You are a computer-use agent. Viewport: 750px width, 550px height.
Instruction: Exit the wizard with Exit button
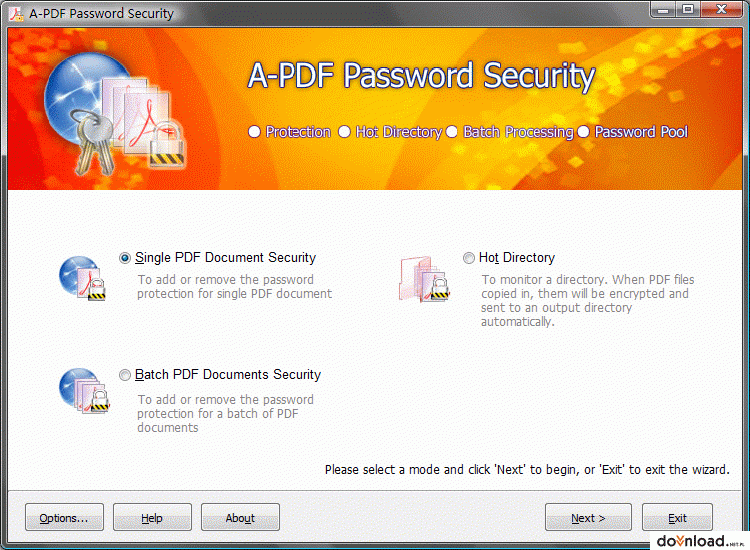677,517
